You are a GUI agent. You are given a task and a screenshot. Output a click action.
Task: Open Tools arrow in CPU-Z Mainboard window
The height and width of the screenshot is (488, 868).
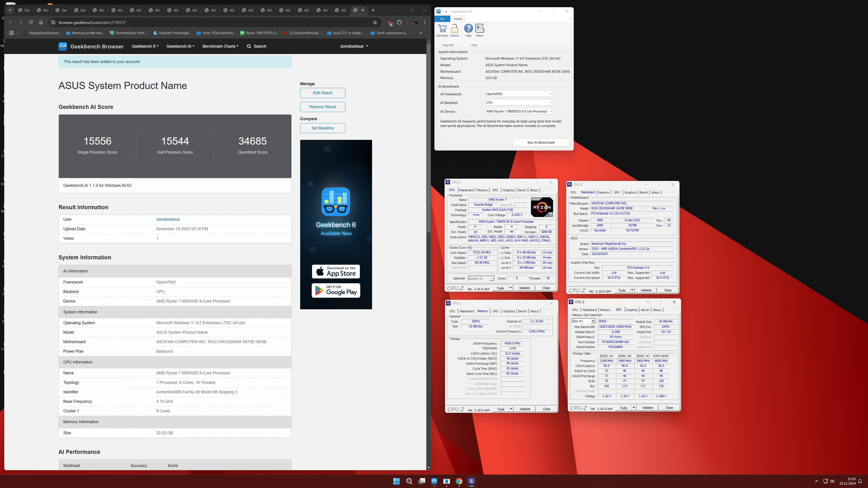point(632,290)
